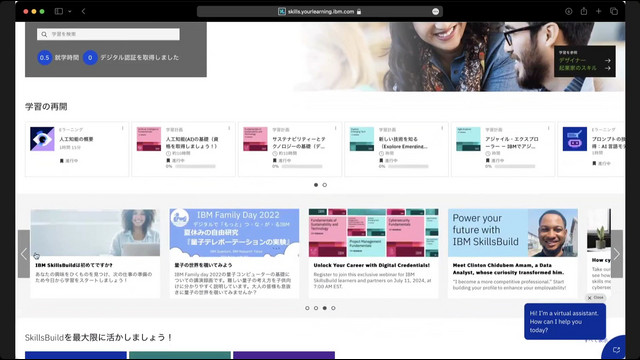Open 起業家のスキル link in hero banner
This screenshot has height=360, width=640.
584,68
